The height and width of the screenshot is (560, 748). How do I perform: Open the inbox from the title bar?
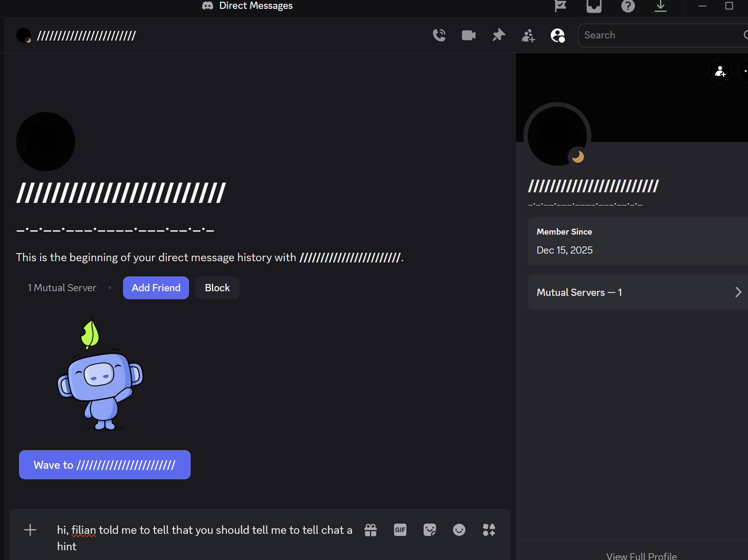coord(594,6)
